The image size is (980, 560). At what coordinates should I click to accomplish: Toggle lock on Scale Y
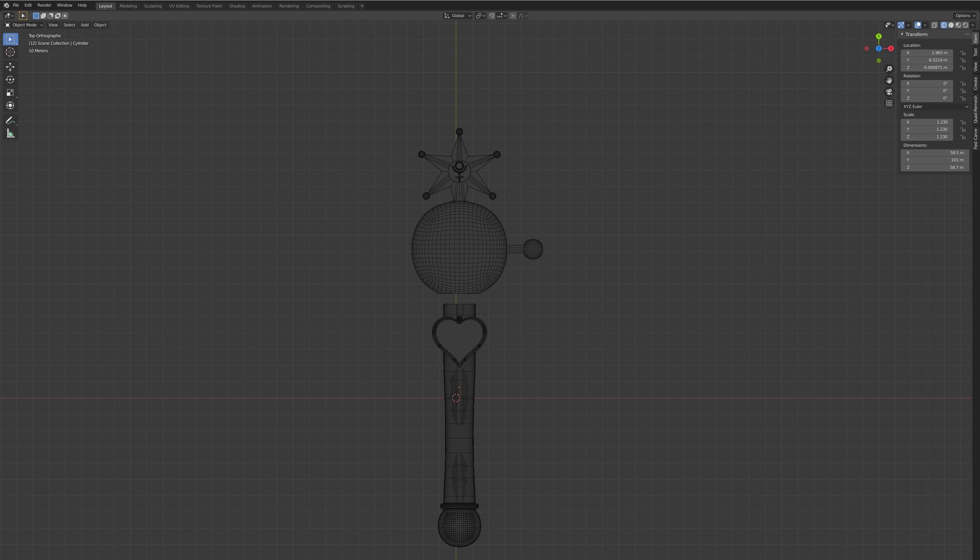(x=963, y=130)
